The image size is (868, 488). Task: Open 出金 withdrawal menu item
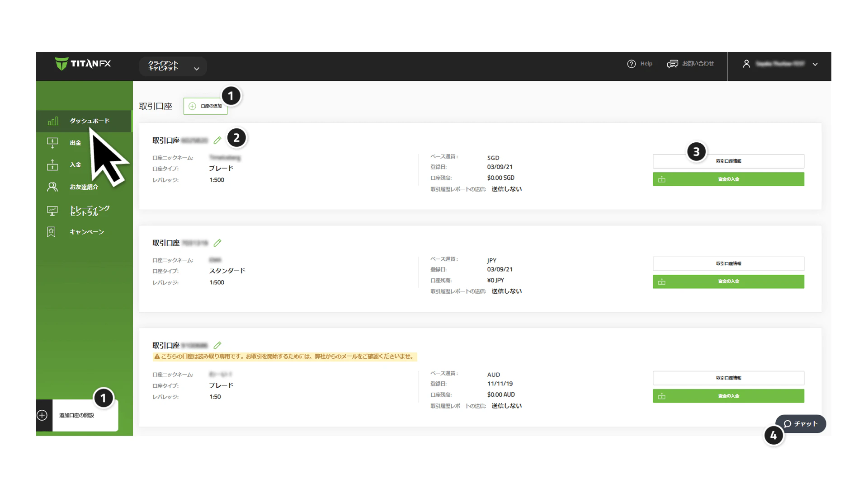75,143
